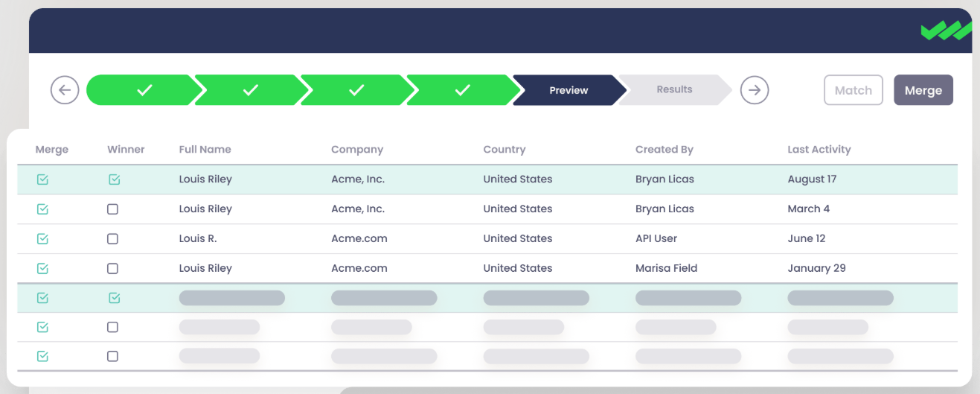Click Louis Riley in the Marisa Field row

(205, 268)
